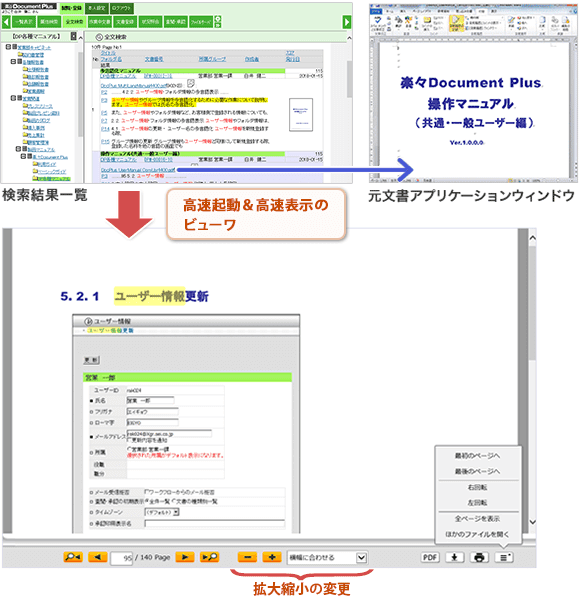Image resolution: width=580 pixels, height=597 pixels.
Task: Click the icon beside DP各種マニュアル panel title
Action: (74, 37)
